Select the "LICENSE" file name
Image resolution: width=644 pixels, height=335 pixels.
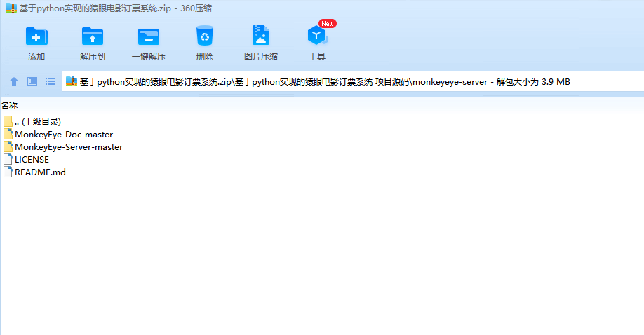click(32, 159)
